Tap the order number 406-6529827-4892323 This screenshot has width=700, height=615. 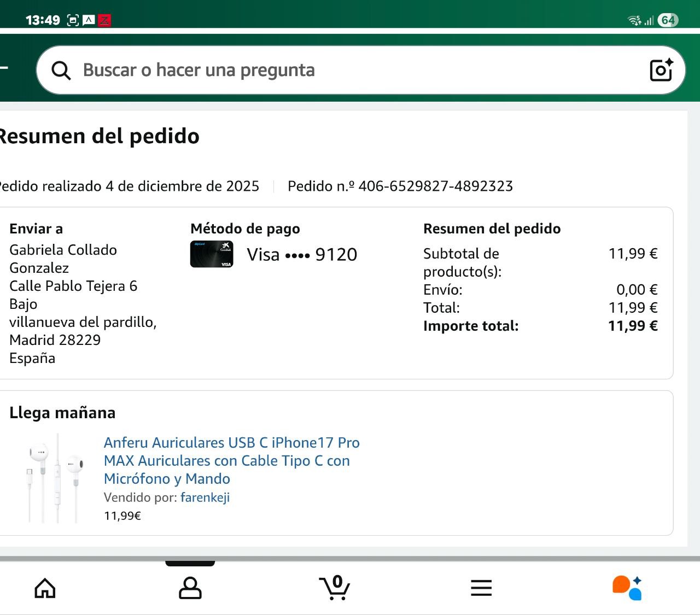[x=435, y=186]
